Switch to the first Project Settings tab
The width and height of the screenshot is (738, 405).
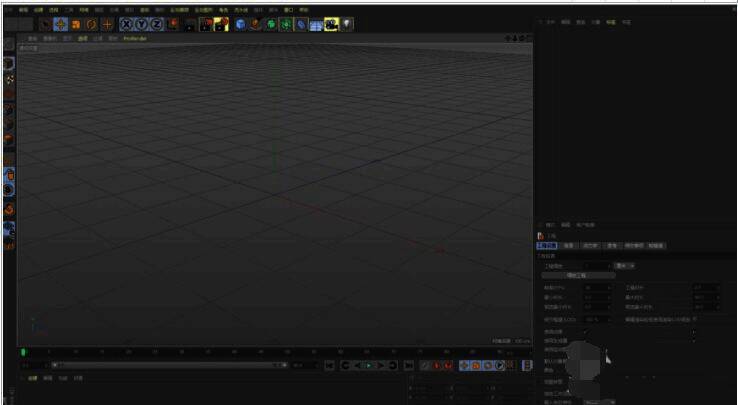[547, 245]
